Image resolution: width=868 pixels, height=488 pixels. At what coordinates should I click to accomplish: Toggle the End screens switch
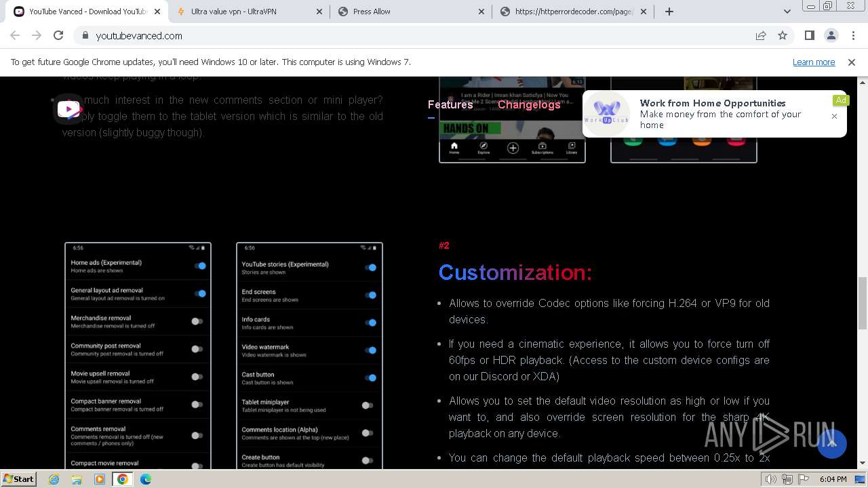[370, 296]
